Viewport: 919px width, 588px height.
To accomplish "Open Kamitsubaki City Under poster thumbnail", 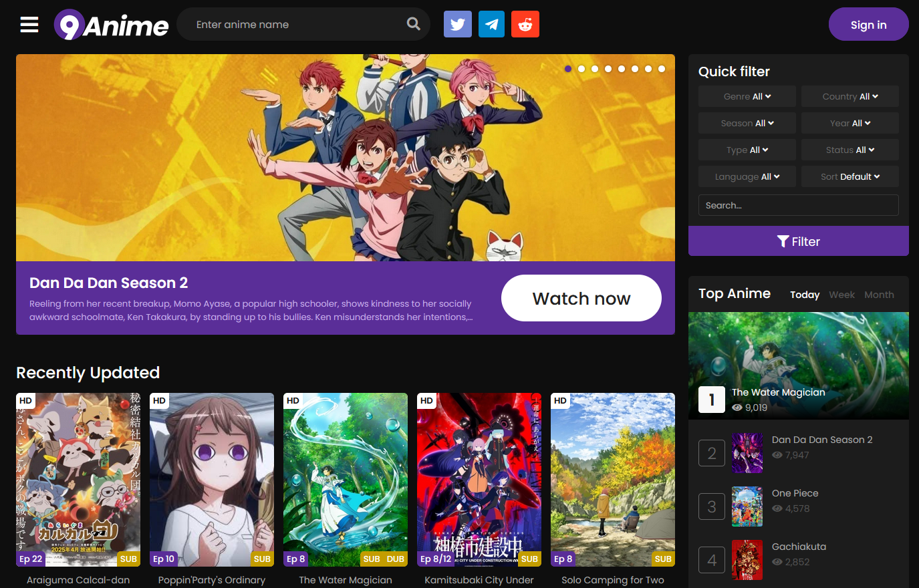I will [x=479, y=480].
